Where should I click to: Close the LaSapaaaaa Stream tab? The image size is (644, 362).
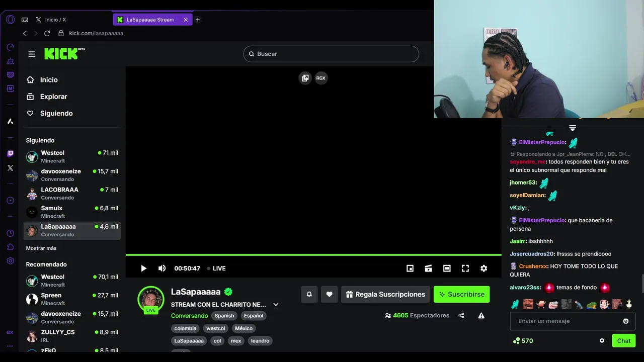pyautogui.click(x=186, y=20)
